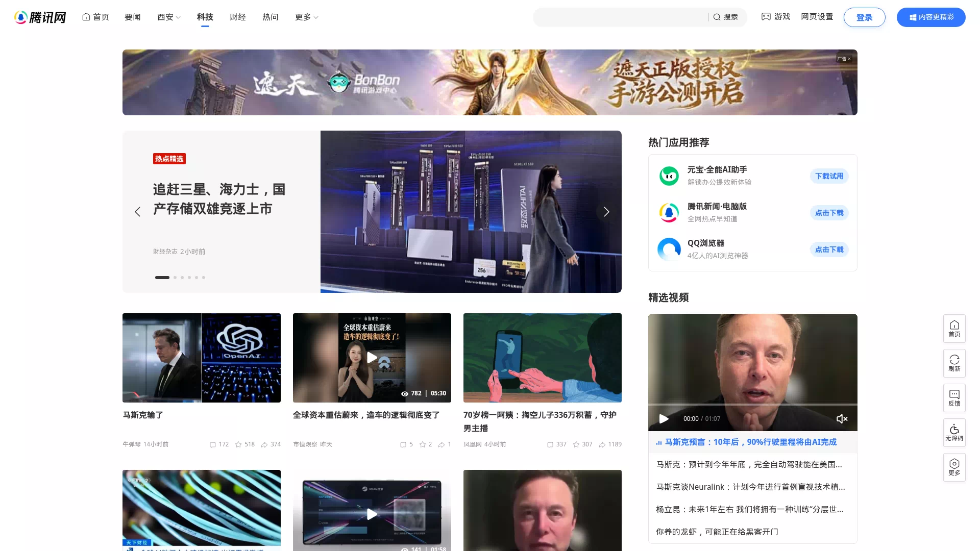
Task: Play the 精选视频 Musk video
Action: [664, 419]
